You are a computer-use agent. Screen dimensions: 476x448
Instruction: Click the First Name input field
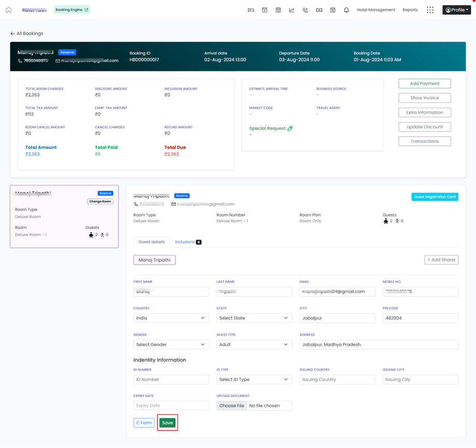click(x=171, y=292)
